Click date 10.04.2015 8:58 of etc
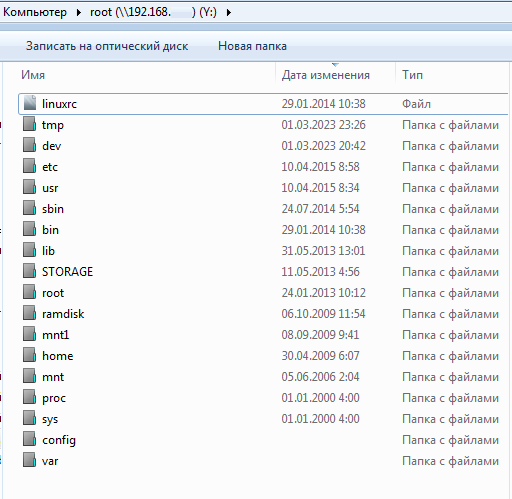The height and width of the screenshot is (499, 512). 321,167
